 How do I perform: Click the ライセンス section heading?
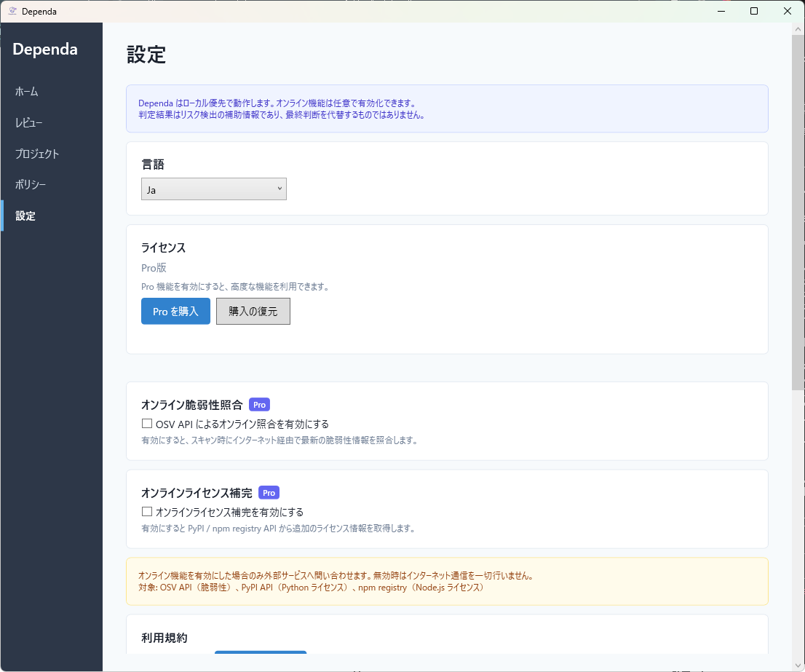click(x=163, y=248)
